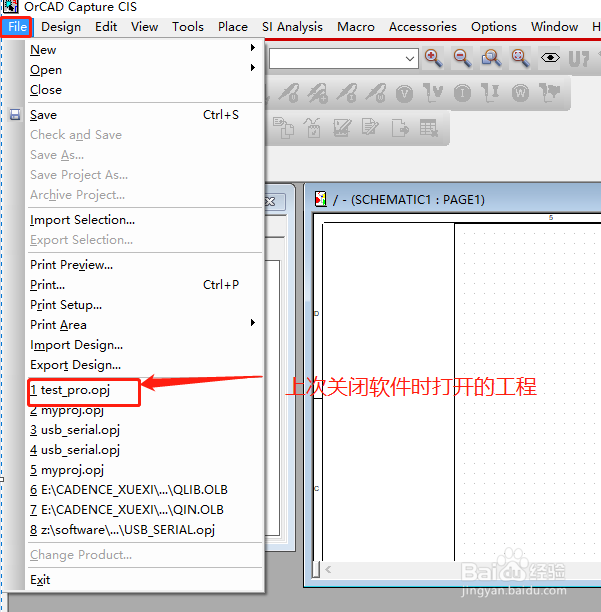Click the File menu

17,27
